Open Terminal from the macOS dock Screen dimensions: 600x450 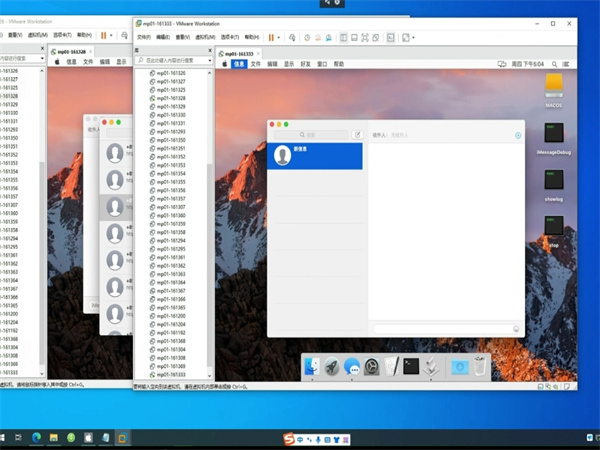(x=410, y=367)
